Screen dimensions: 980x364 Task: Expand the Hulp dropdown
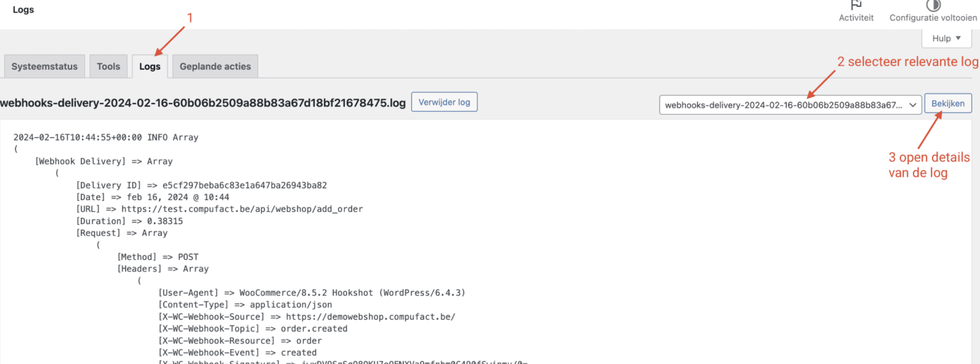pos(946,38)
